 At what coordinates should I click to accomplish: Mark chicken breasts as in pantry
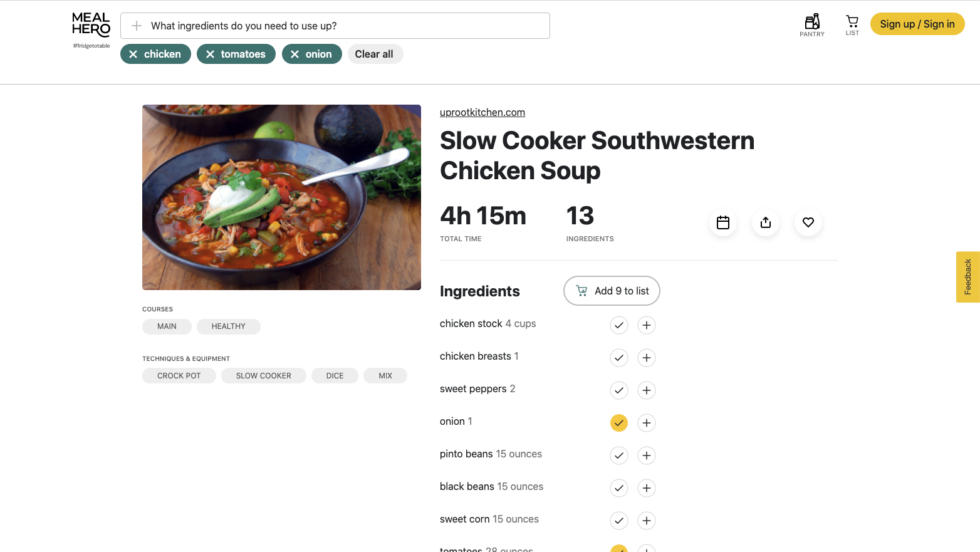[619, 358]
